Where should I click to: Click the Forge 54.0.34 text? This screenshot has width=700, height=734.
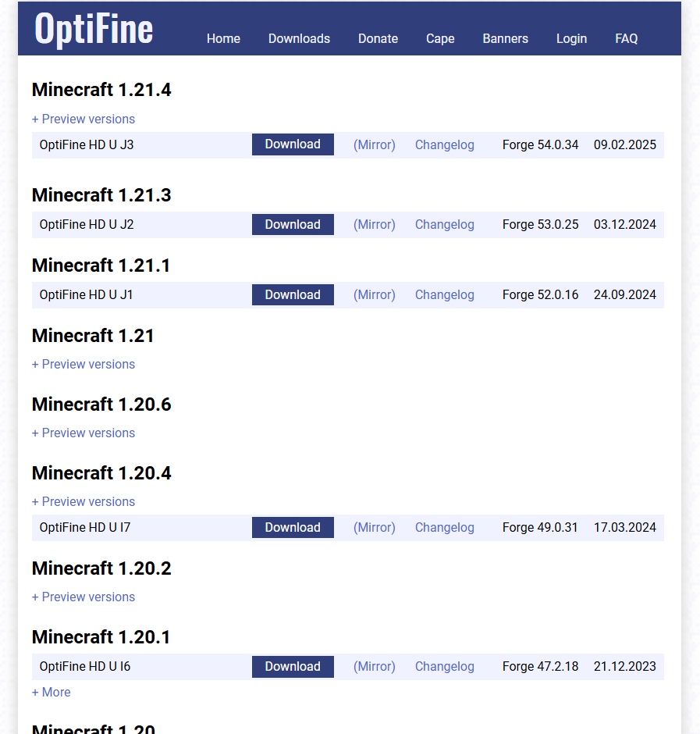pos(541,145)
